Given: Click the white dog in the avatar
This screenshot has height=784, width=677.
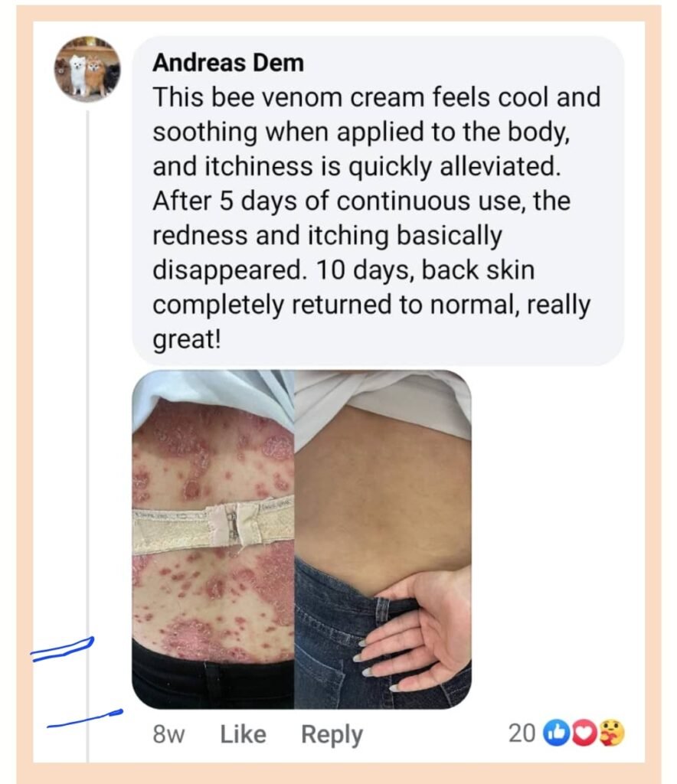Looking at the screenshot, I should [x=78, y=73].
